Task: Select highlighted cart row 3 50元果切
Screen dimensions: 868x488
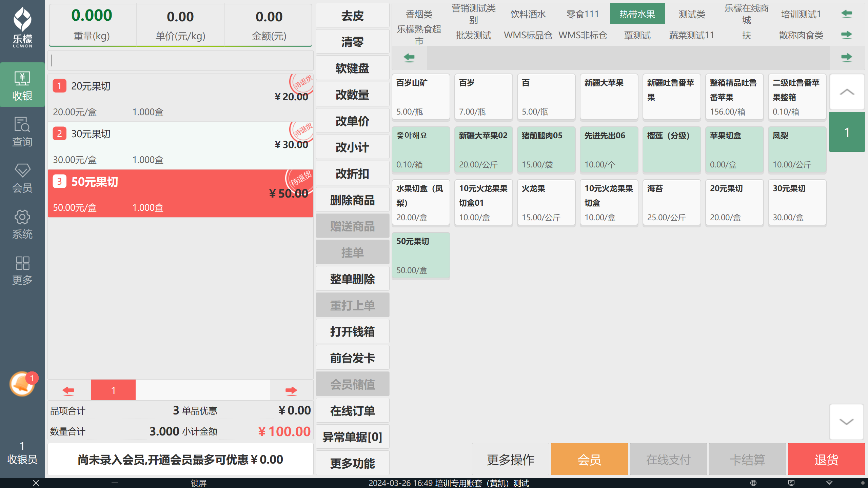Action: pos(180,194)
